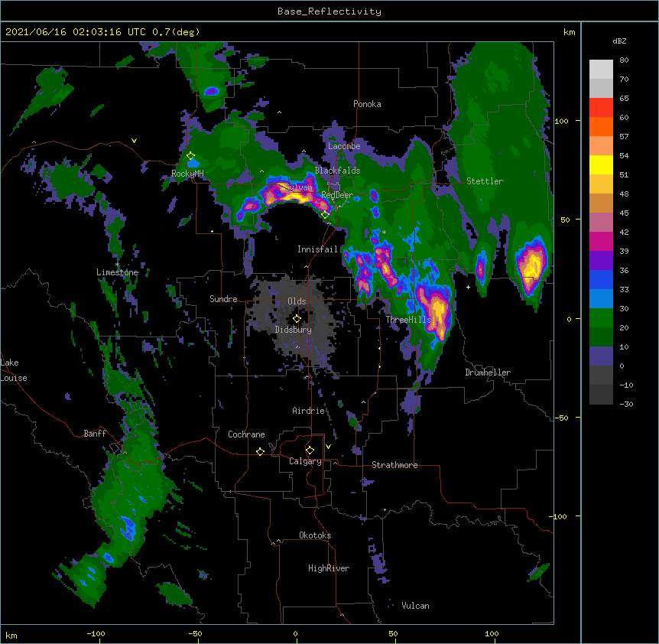Click the km unit label beside the timestamp row
Viewport: 659px width, 644px height.
[x=570, y=32]
